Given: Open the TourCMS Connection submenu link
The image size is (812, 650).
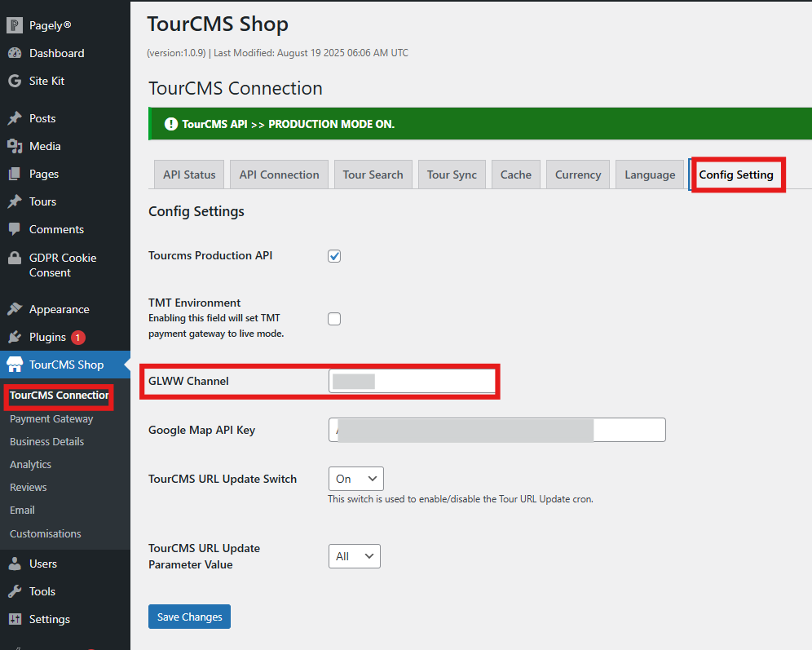Looking at the screenshot, I should 59,396.
